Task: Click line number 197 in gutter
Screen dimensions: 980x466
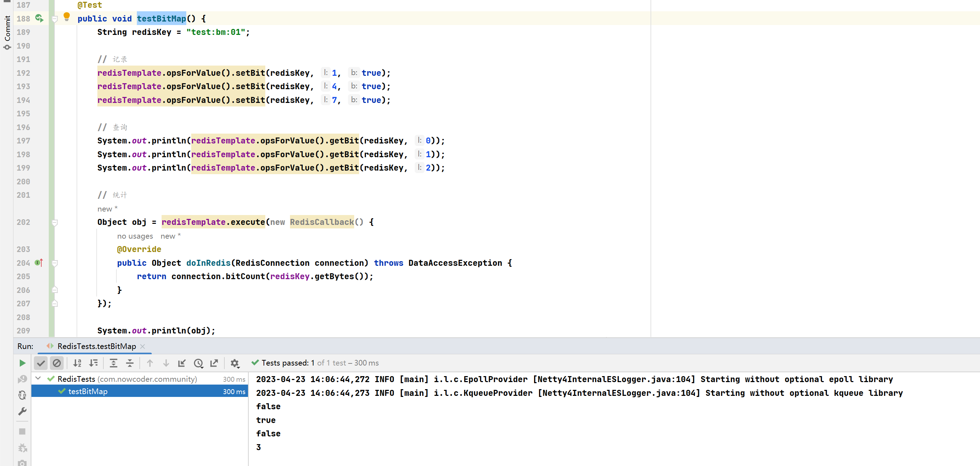Action: [23, 141]
